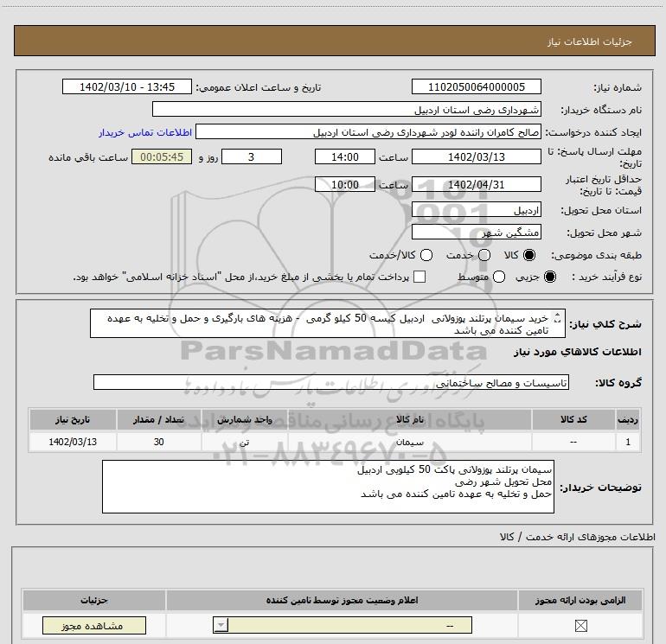Click the شهر محل تحویل field مشگین شهر
The height and width of the screenshot is (644, 666).
[x=476, y=233]
